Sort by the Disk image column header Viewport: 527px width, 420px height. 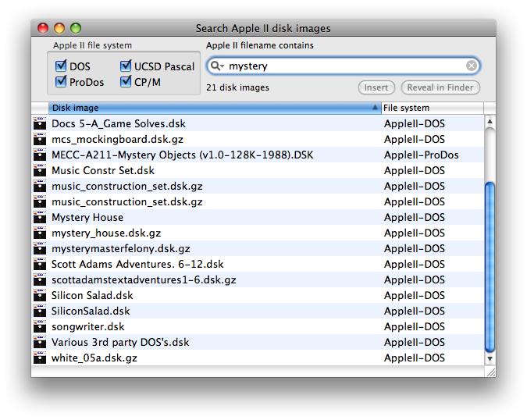tap(211, 108)
